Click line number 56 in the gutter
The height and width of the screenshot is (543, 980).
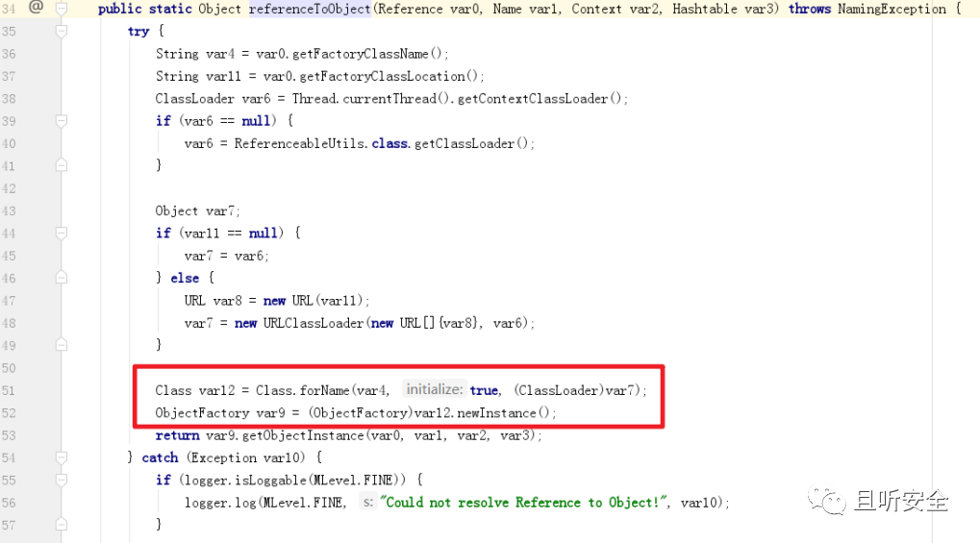(x=9, y=503)
